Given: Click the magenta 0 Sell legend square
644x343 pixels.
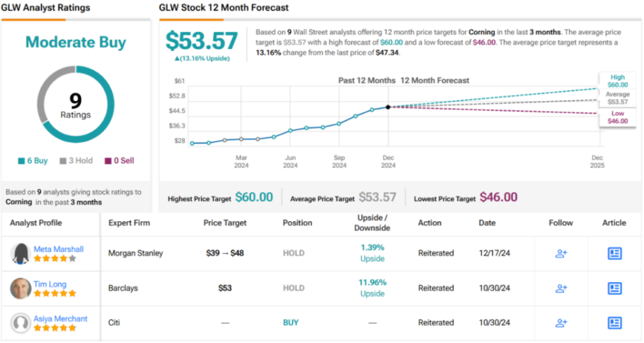Looking at the screenshot, I should click(x=108, y=161).
